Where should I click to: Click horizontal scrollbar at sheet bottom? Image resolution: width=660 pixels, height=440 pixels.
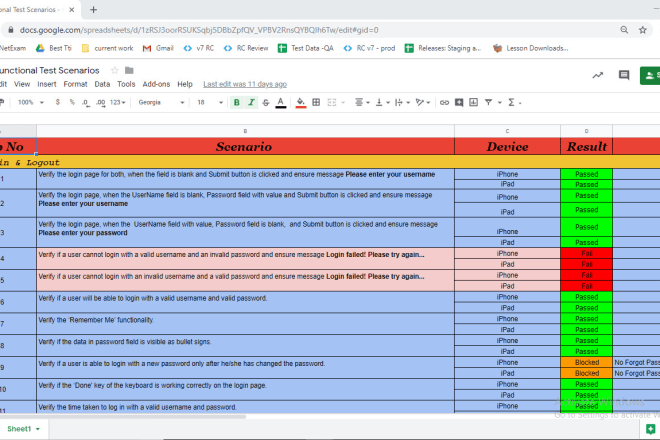[x=122, y=416]
